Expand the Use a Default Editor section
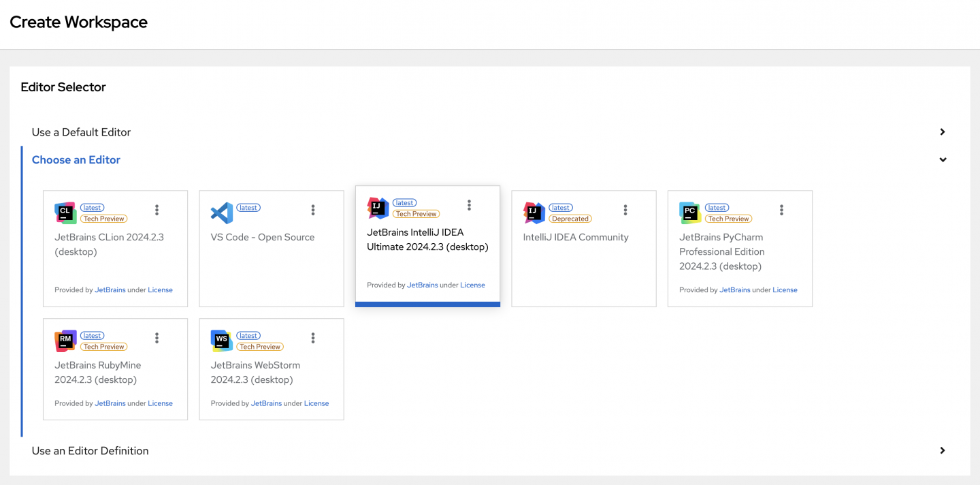Screen dimensions: 980x485 click(943, 132)
